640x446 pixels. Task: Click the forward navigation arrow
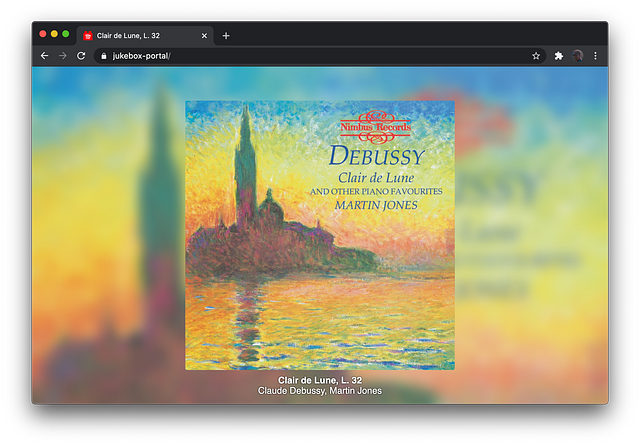[x=62, y=56]
